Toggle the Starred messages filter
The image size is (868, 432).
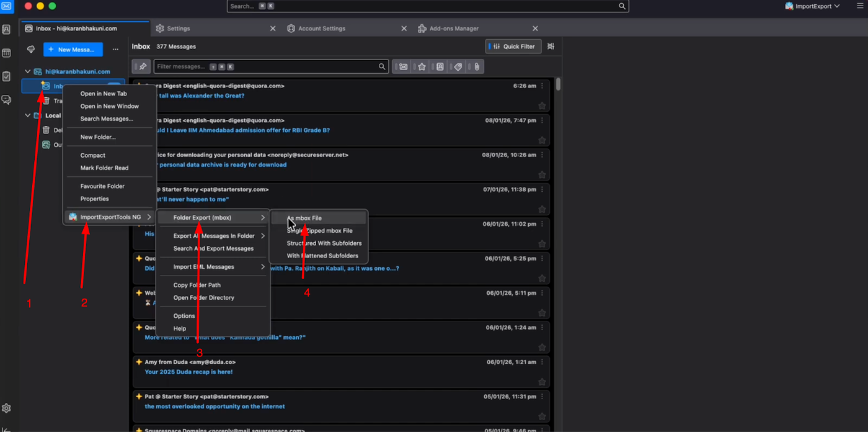[x=422, y=66]
